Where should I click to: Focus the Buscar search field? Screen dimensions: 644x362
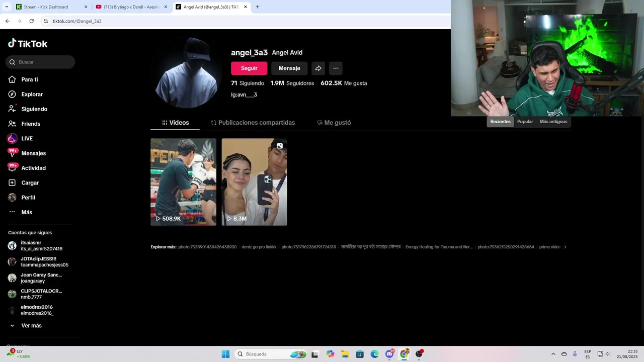click(x=40, y=62)
